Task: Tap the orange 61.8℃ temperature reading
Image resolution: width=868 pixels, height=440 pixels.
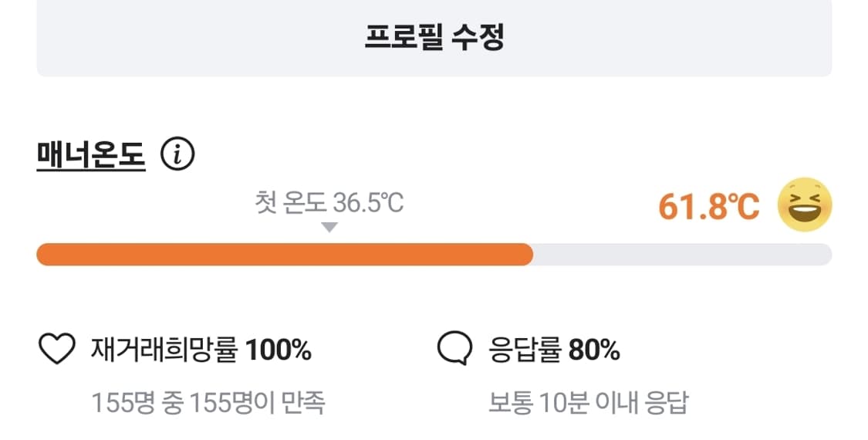Action: [708, 207]
